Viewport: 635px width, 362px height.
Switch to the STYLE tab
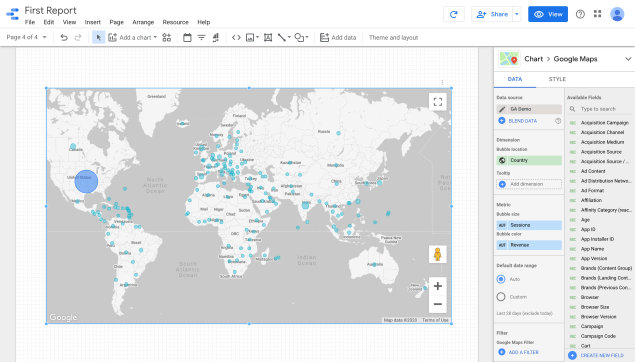tap(557, 79)
